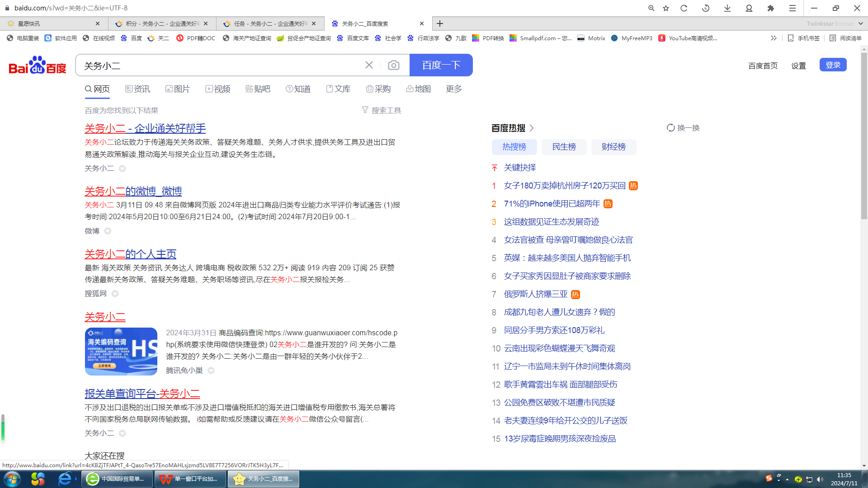Open the YouTube高清视频 bookmark
The width and height of the screenshot is (868, 488).
pos(688,38)
